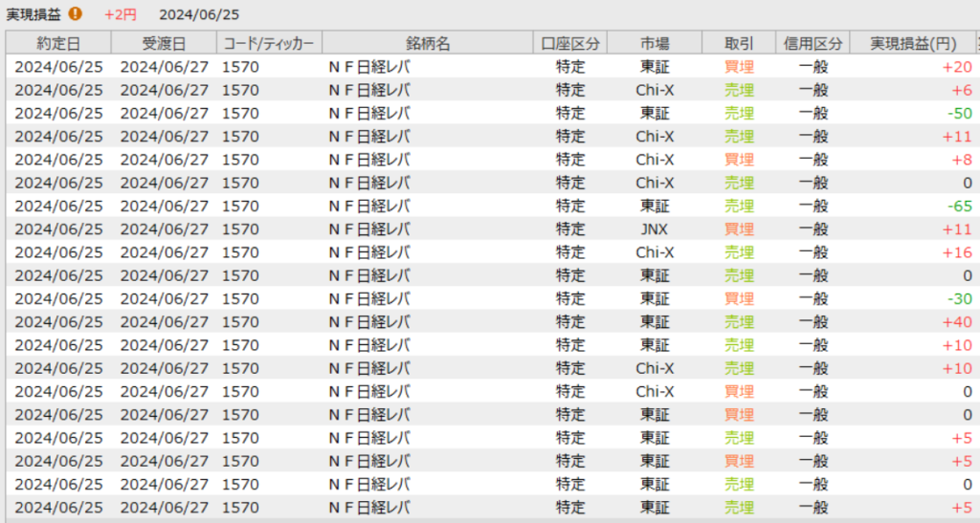Click the 受渡日 column header
Screen dimensions: 980x523
164,43
